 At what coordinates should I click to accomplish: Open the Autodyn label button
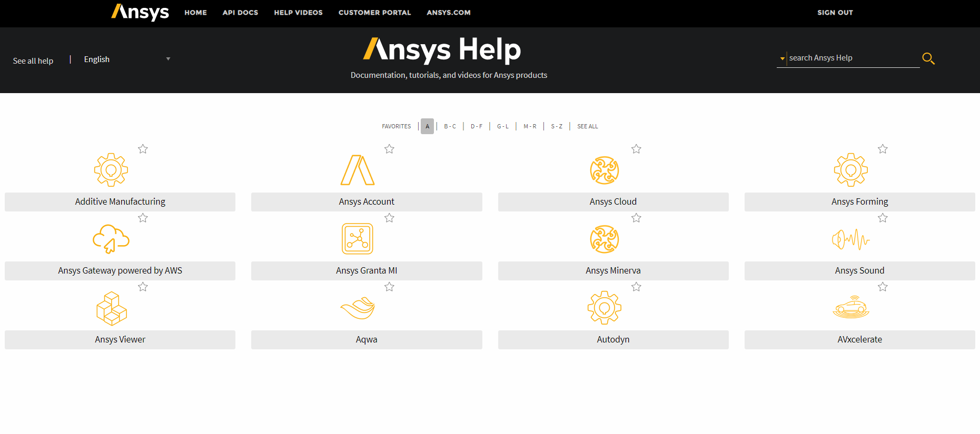click(x=613, y=340)
